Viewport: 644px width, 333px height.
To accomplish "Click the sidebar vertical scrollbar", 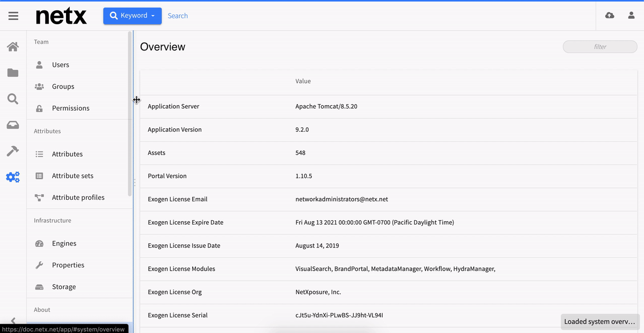I will tap(130, 113).
